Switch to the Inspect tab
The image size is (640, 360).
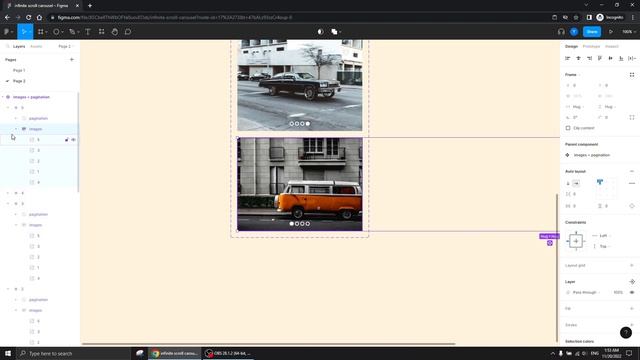coord(611,47)
